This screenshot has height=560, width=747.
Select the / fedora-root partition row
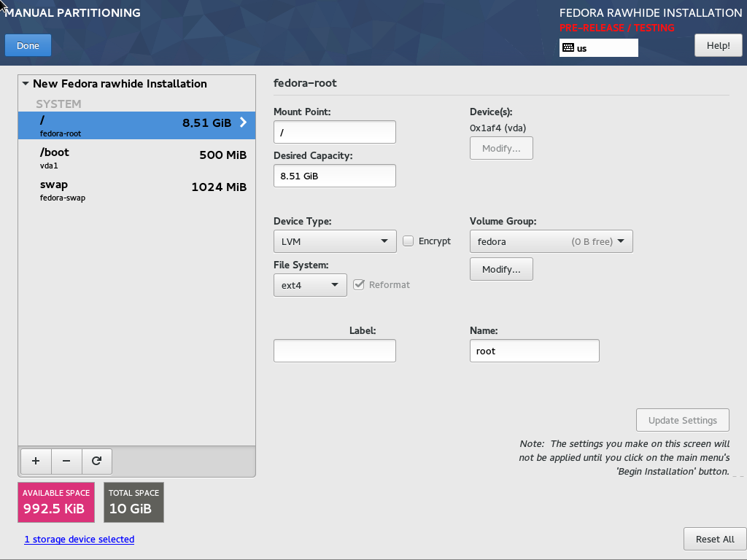pos(136,125)
